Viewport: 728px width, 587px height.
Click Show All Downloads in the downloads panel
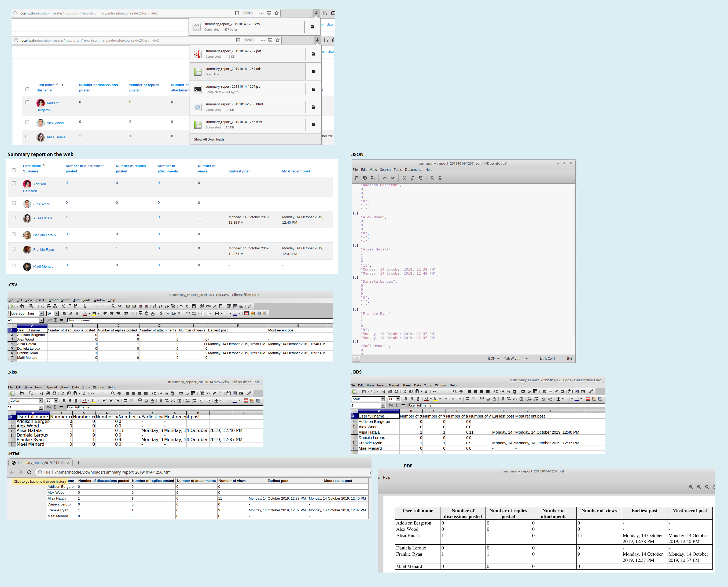209,139
